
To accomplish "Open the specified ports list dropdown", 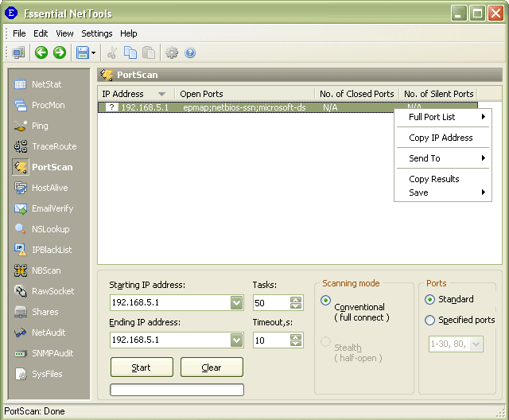I will tap(476, 344).
